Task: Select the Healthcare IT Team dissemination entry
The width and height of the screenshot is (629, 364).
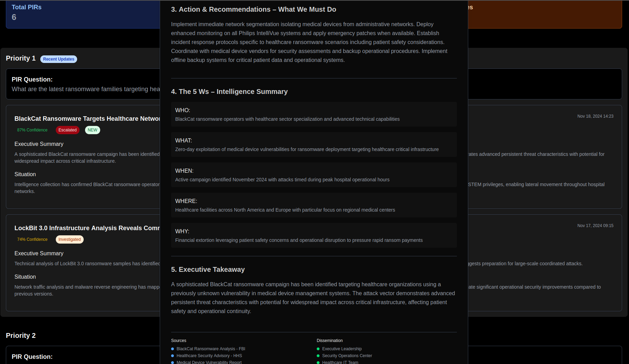Action: (x=340, y=362)
